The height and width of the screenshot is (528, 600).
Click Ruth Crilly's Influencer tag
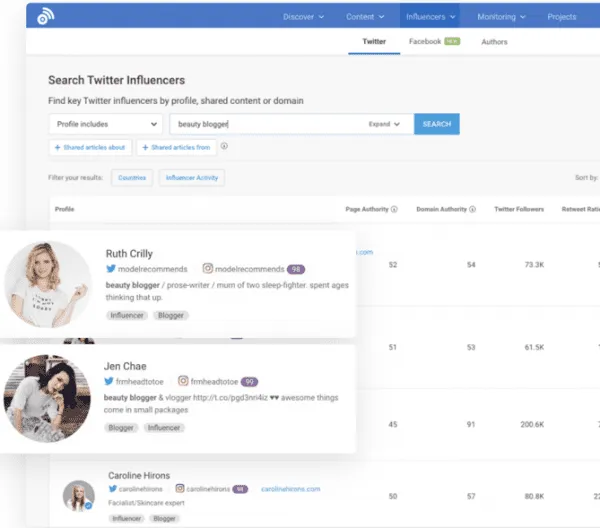coord(127,315)
